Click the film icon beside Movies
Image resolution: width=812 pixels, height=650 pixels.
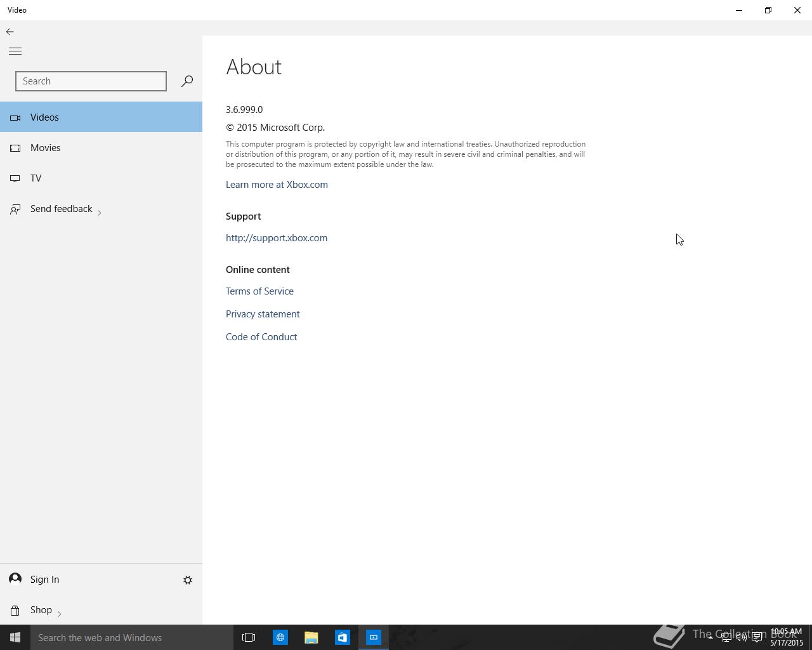15,148
